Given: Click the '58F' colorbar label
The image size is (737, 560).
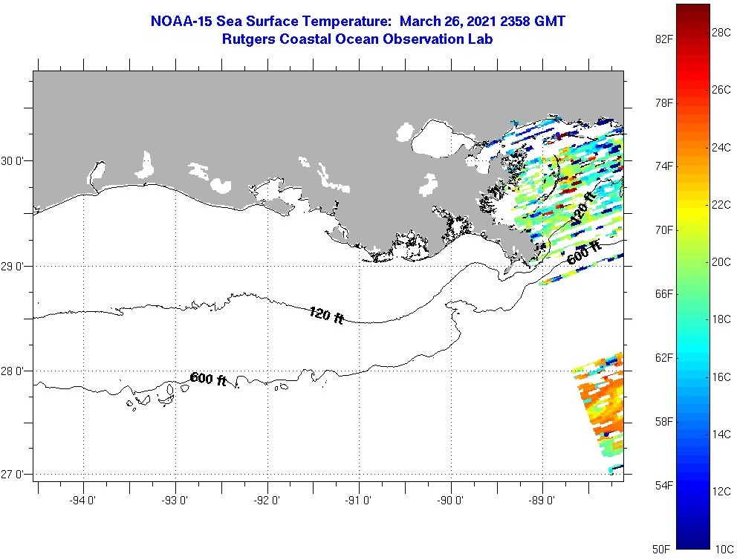Looking at the screenshot, I should 663,422.
